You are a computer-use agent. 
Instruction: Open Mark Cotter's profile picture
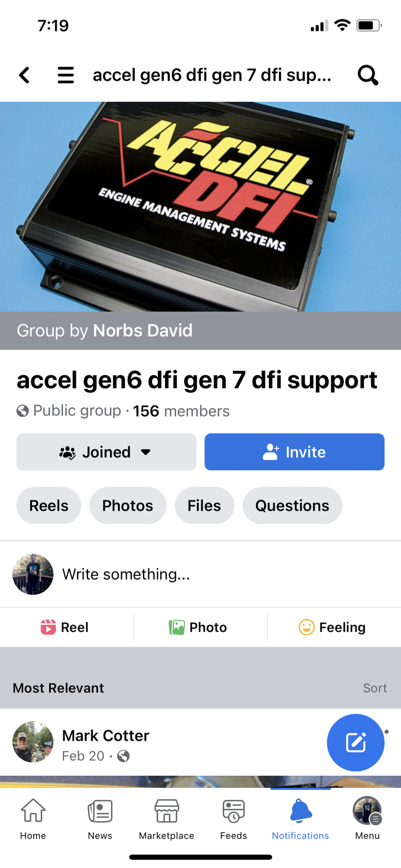(x=33, y=742)
